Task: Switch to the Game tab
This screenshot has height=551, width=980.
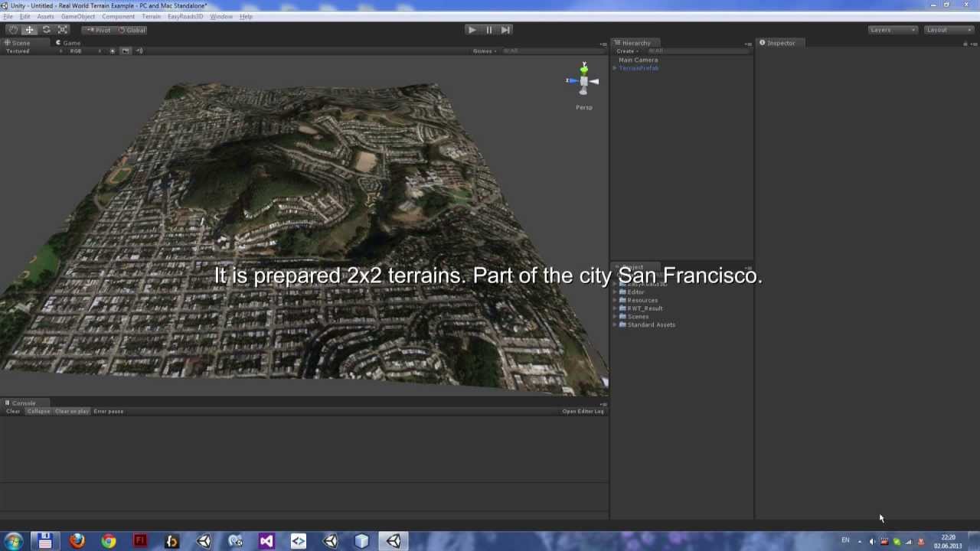Action: [68, 43]
